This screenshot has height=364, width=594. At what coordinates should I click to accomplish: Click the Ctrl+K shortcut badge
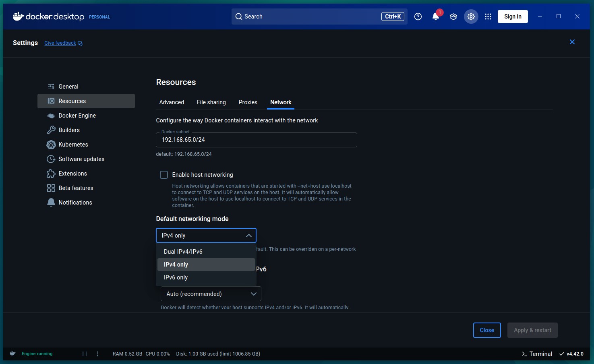click(393, 17)
